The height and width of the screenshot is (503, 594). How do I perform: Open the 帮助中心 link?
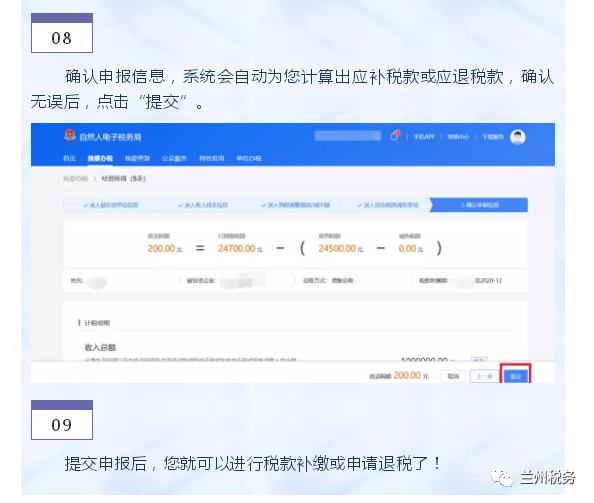[x=458, y=137]
